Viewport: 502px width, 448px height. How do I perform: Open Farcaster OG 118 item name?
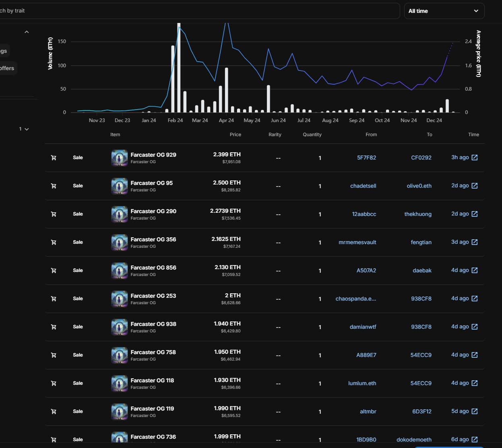click(x=152, y=380)
